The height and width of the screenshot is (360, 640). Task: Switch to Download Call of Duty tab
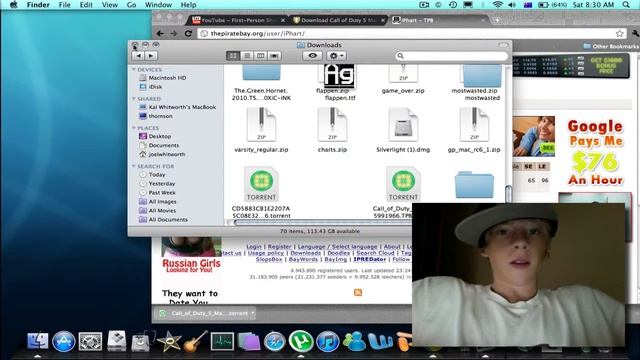point(339,20)
